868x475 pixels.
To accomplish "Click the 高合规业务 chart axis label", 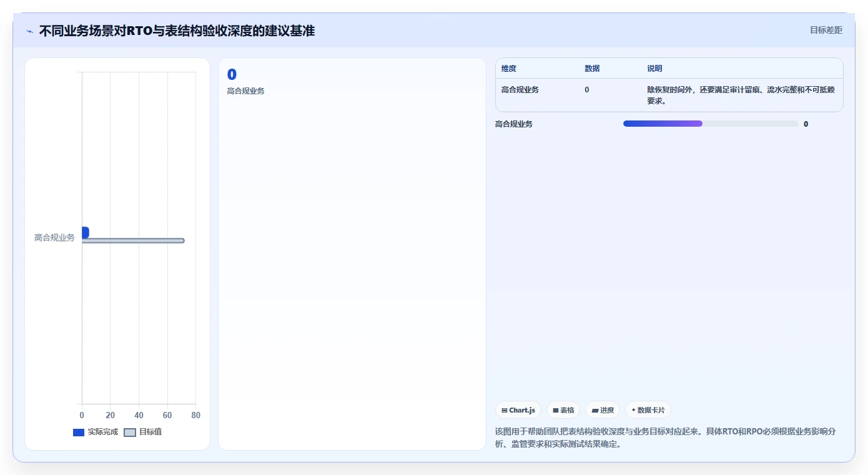I will 54,238.
